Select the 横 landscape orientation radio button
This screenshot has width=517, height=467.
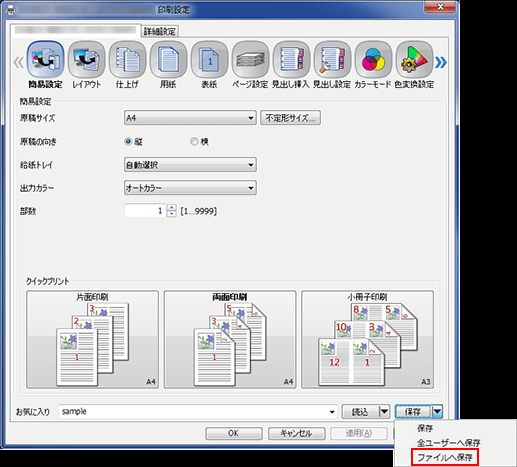coord(194,142)
